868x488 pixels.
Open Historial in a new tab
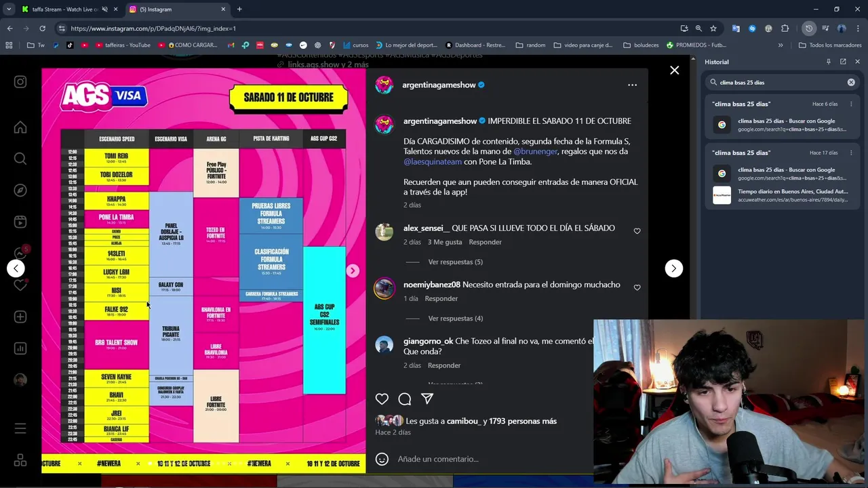843,62
